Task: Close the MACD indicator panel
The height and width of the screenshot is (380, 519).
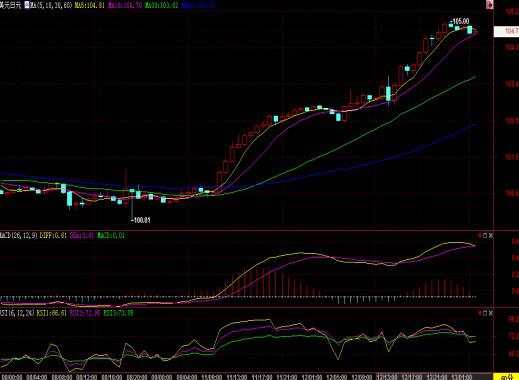Action: point(491,236)
